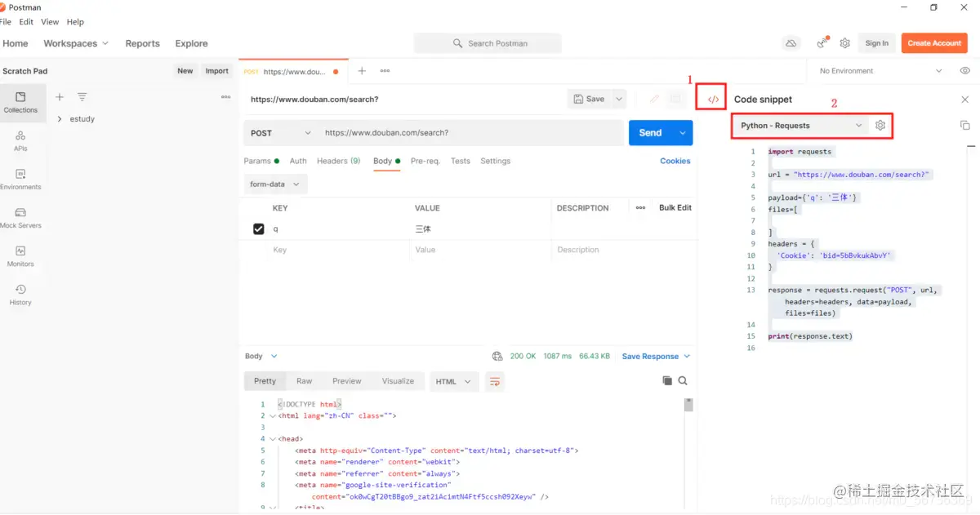The image size is (980, 515).
Task: Switch to the Headers tab
Action: (x=337, y=161)
